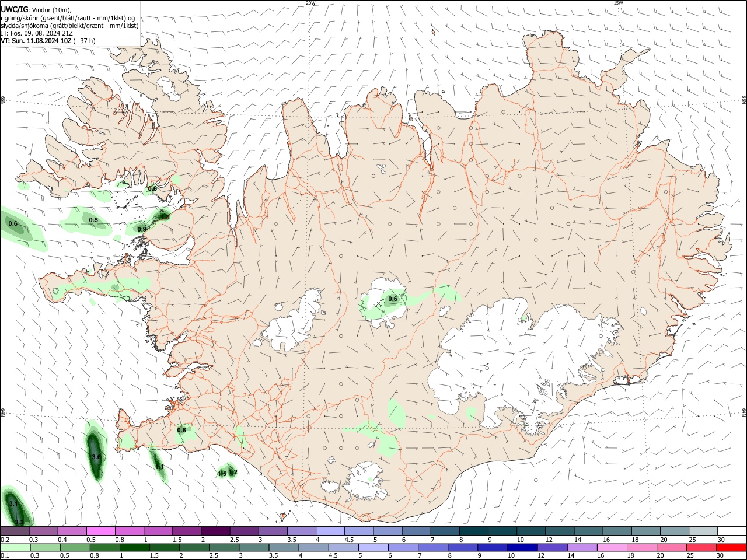
Task: Click the '0.1' label on the lower scale
Action: tap(5, 556)
